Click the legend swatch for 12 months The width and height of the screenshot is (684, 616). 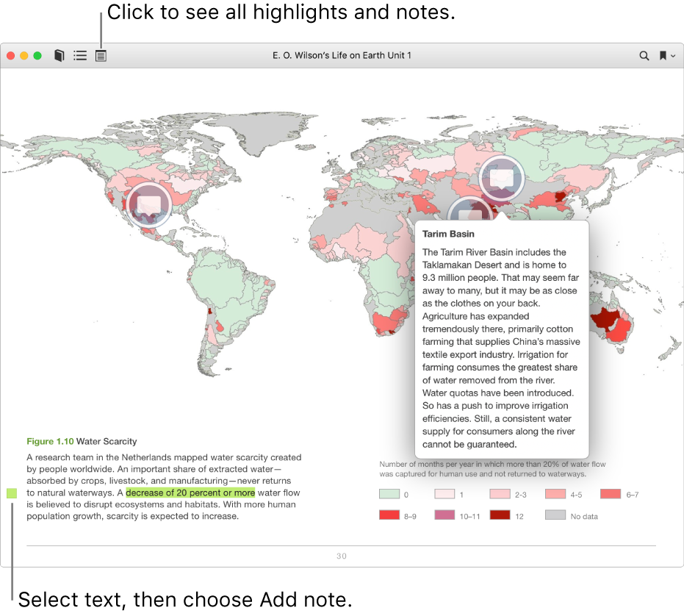click(x=500, y=515)
